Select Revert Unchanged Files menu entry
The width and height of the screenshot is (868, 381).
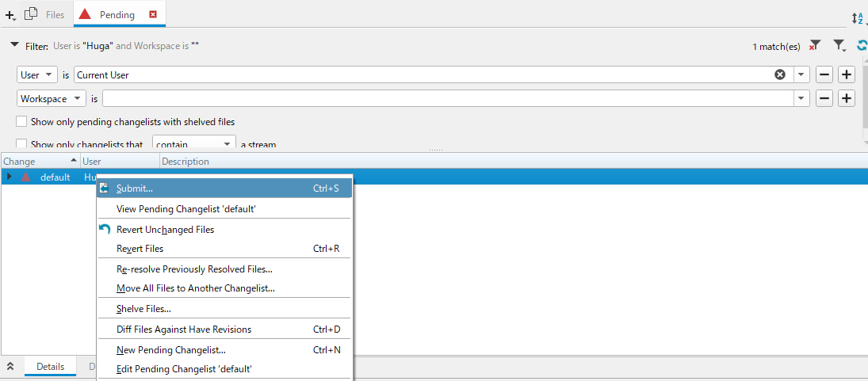tap(225, 230)
